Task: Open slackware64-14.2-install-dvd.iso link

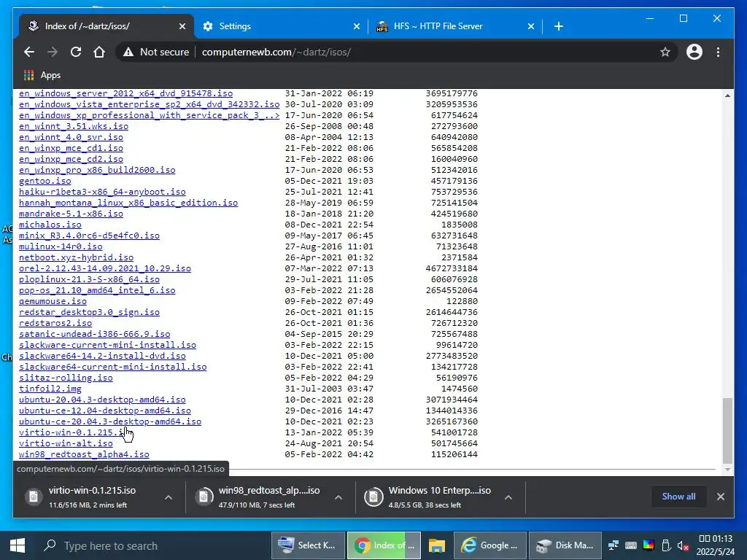Action: pyautogui.click(x=102, y=357)
